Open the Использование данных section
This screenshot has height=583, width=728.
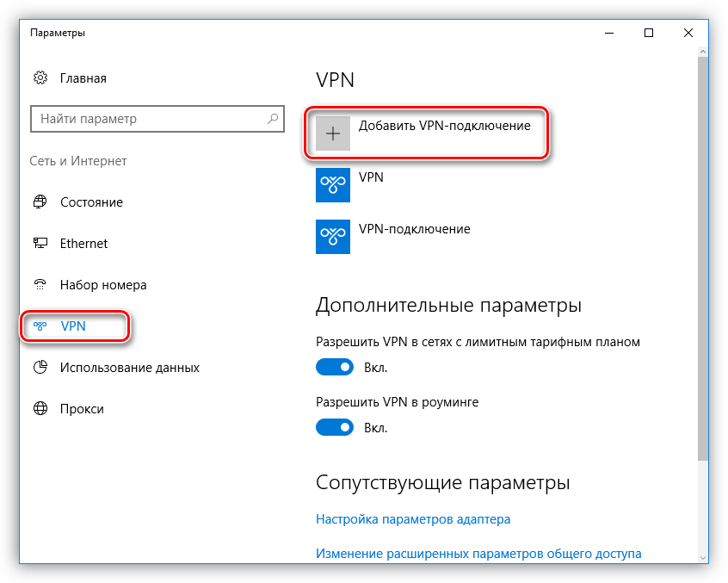coord(130,368)
